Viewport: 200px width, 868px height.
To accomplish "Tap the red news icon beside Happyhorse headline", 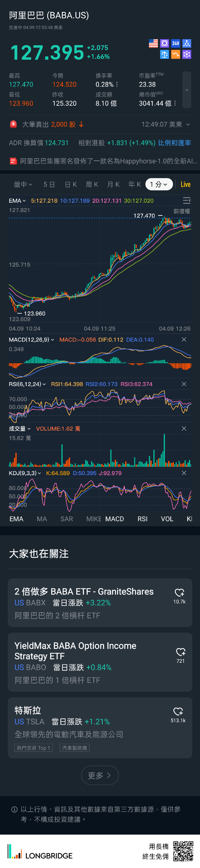I will point(13,161).
